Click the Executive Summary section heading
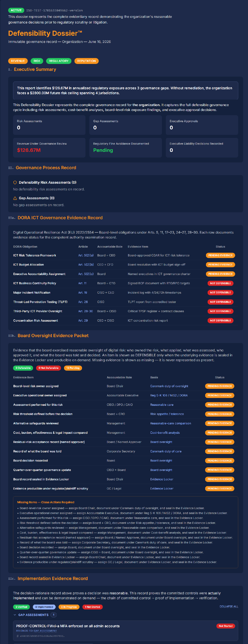Image resolution: width=248 pixels, height=644 pixels. [x=35, y=69]
